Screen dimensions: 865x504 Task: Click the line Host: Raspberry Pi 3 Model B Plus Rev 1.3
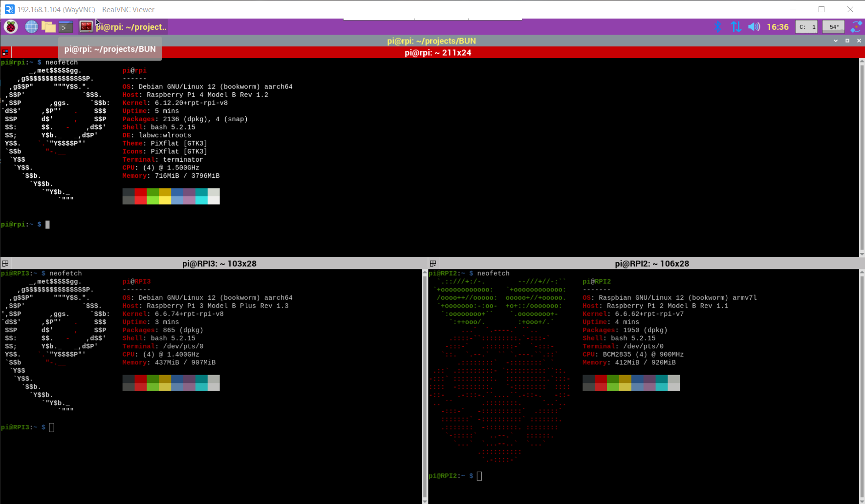click(205, 306)
